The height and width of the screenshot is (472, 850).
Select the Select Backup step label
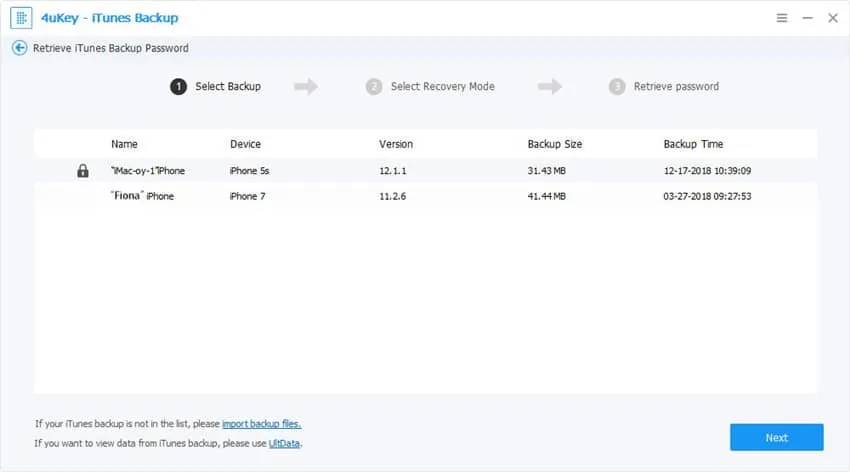tap(228, 87)
